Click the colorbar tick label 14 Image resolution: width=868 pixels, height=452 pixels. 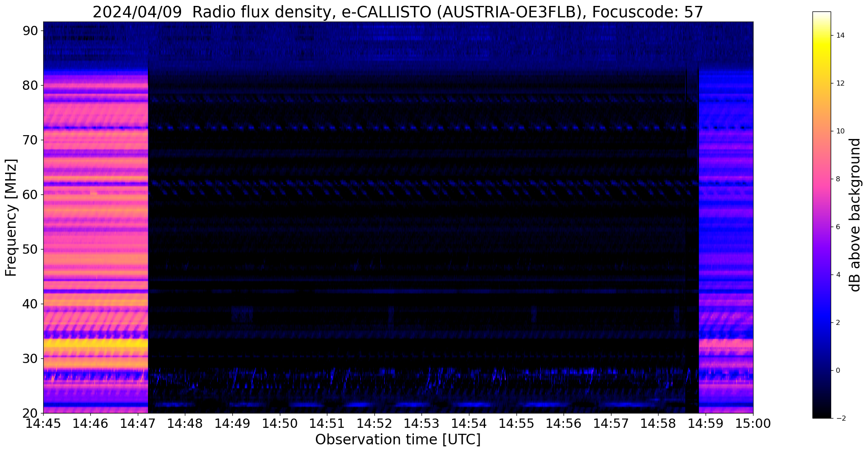point(839,36)
